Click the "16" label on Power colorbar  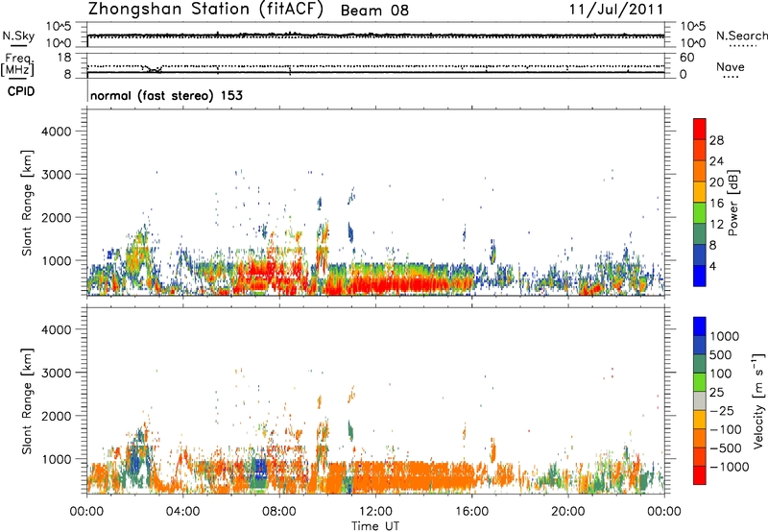716,204
